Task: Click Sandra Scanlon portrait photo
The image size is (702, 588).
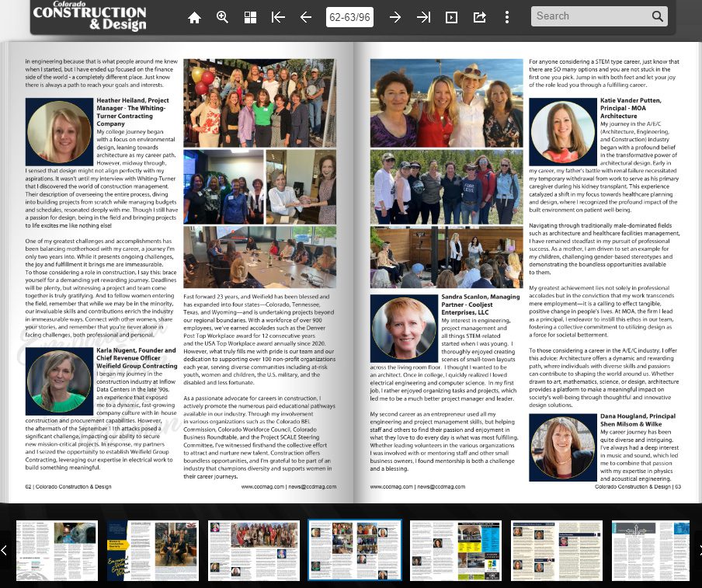Action: (404, 329)
